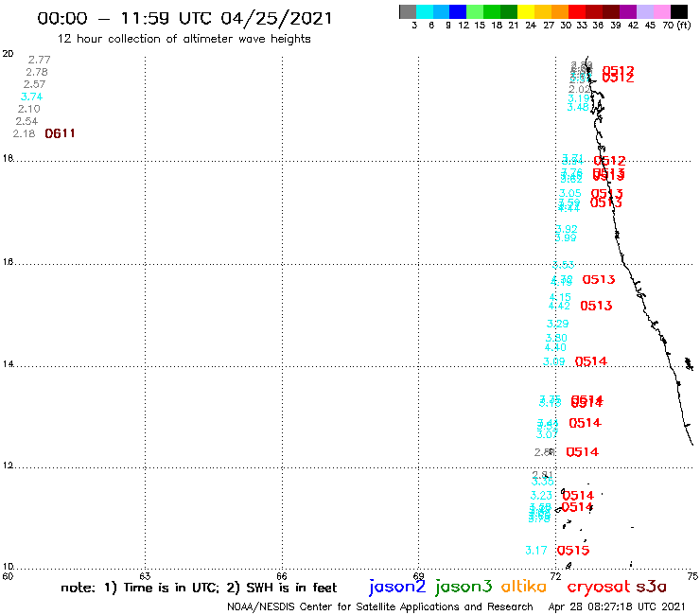Select the jason3 satellite label

point(464,587)
